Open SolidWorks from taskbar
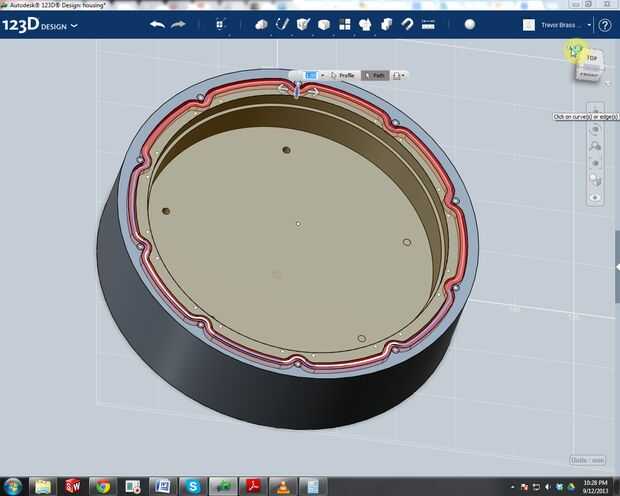 pos(73,487)
